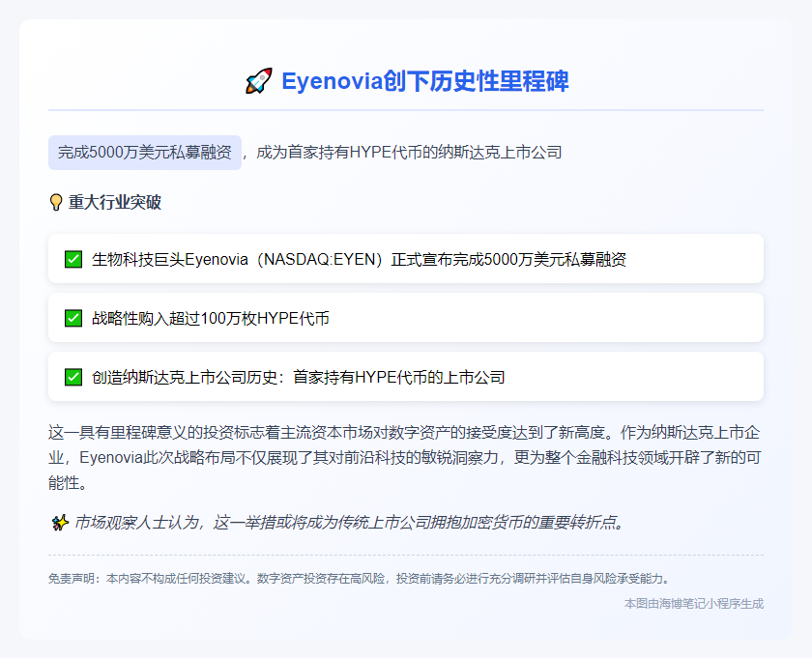The height and width of the screenshot is (658, 812).
Task: Select the card 战略性购入超过100万枚HYPE代币
Action: [405, 317]
